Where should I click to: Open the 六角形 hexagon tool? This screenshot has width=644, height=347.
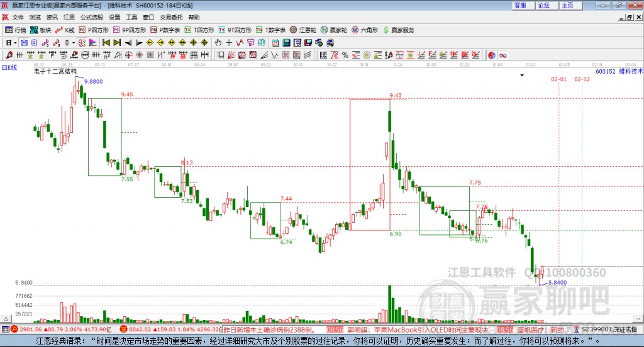pos(365,30)
